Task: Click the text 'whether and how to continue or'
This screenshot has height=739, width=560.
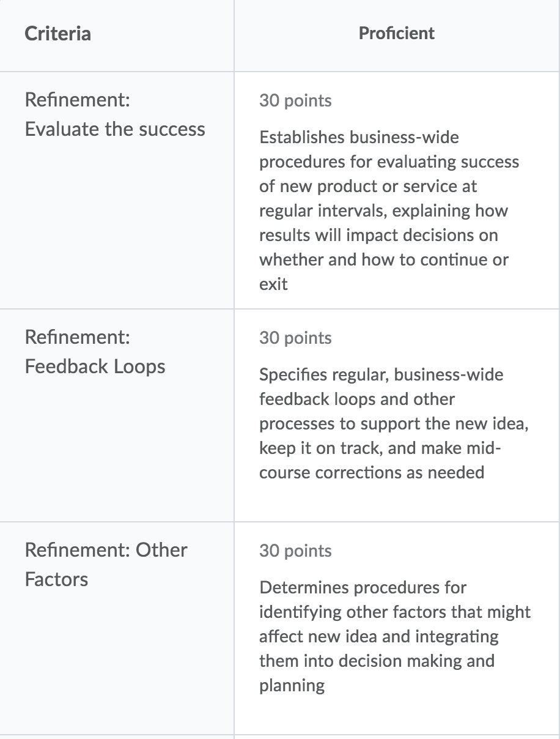Action: click(x=384, y=259)
